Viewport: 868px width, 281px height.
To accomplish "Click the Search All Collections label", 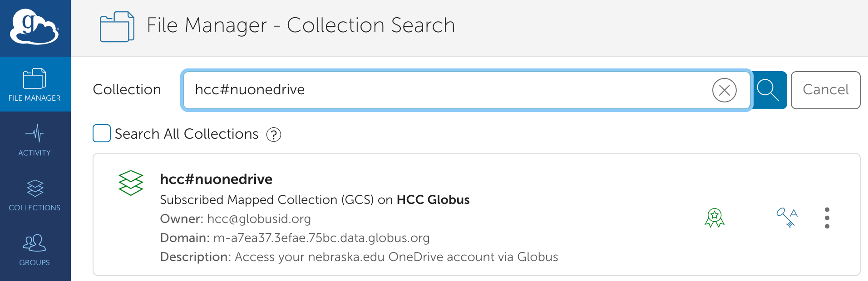I will pyautogui.click(x=186, y=134).
